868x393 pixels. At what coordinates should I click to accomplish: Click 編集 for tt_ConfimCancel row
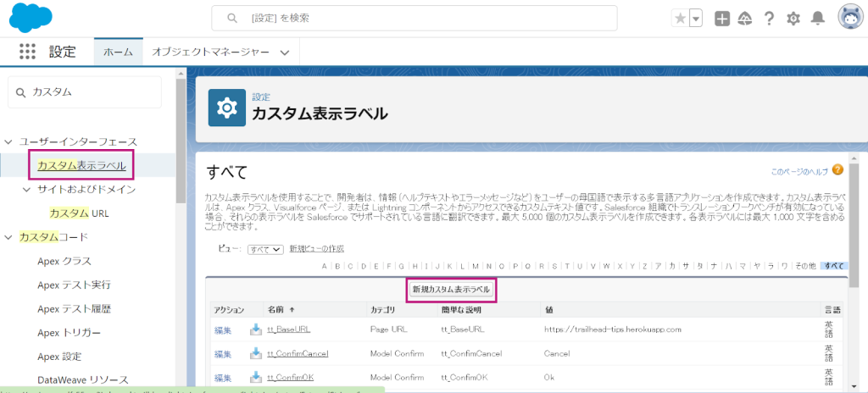click(223, 354)
